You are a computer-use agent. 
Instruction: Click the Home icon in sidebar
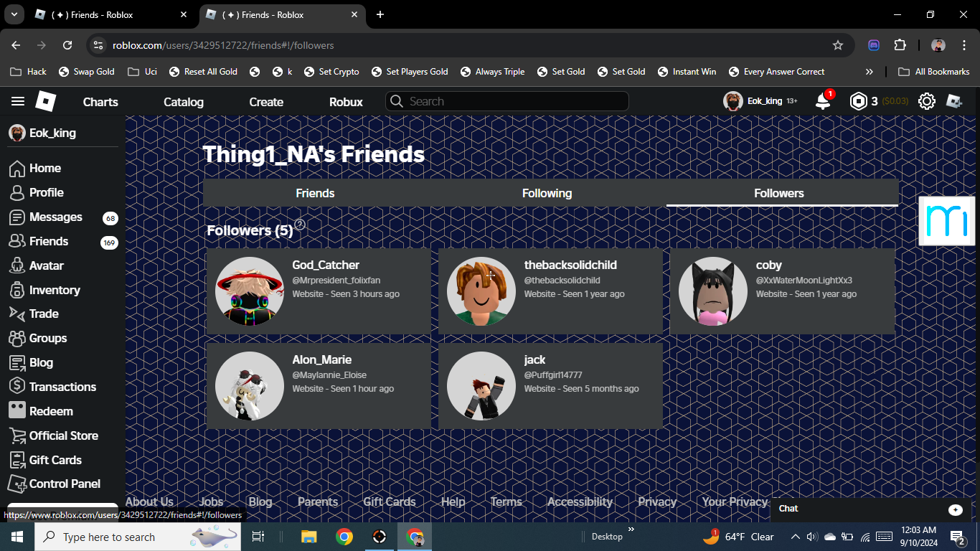coord(17,169)
